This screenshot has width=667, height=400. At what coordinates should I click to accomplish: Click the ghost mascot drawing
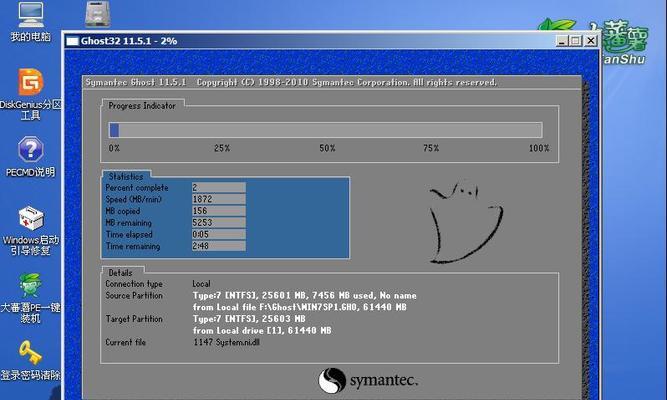[466, 222]
